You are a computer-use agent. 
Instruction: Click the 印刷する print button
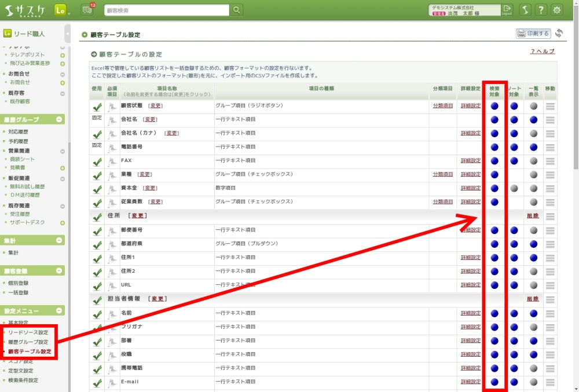[x=533, y=34]
